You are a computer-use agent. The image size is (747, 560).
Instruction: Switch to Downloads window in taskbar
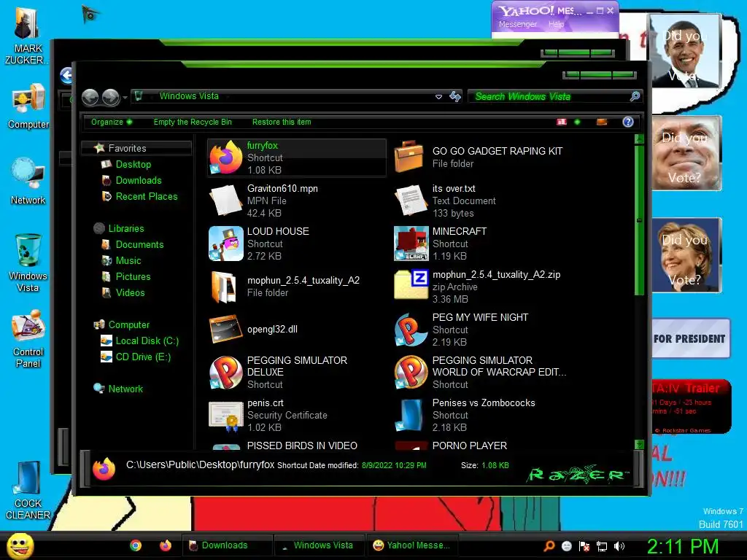(x=228, y=545)
